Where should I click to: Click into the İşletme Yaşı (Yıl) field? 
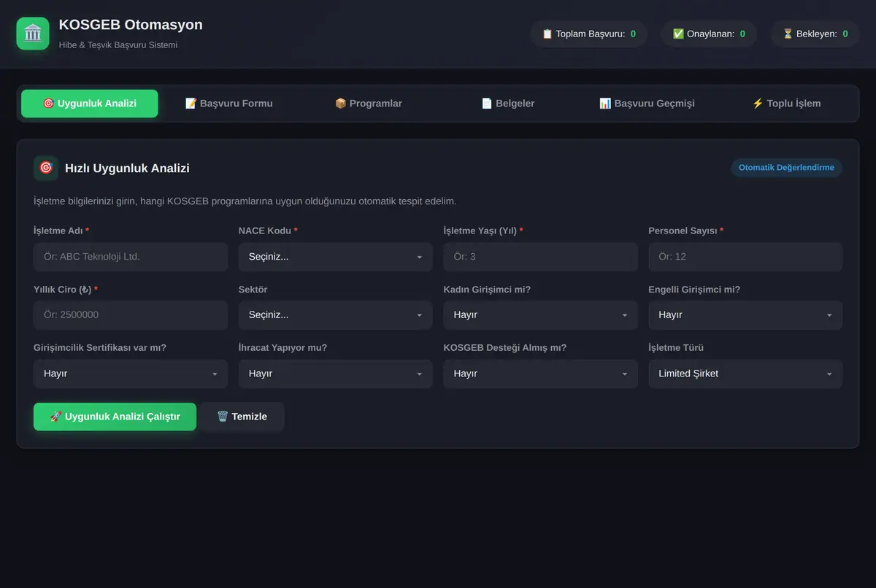click(540, 257)
